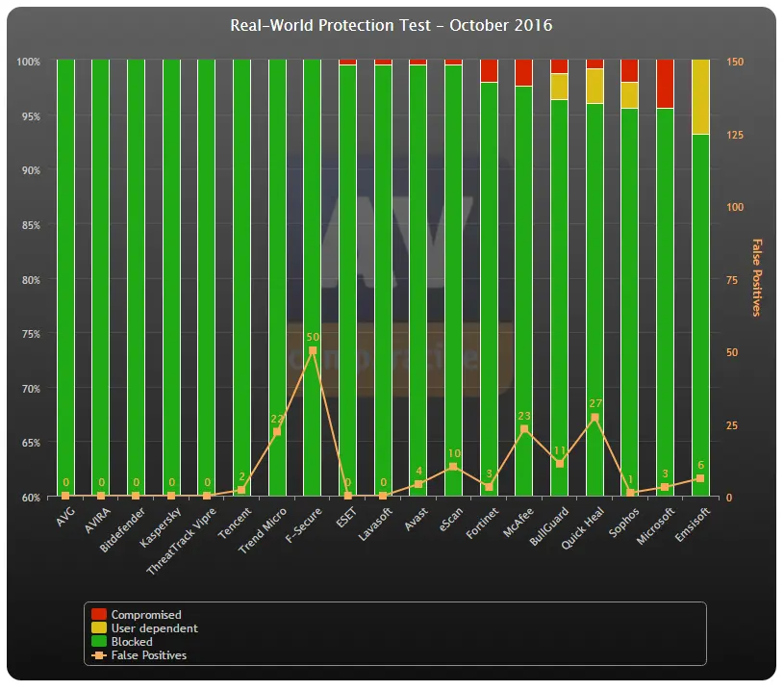Viewport: 784px width, 691px height.
Task: Toggle the False Positives legend label
Action: (x=148, y=655)
